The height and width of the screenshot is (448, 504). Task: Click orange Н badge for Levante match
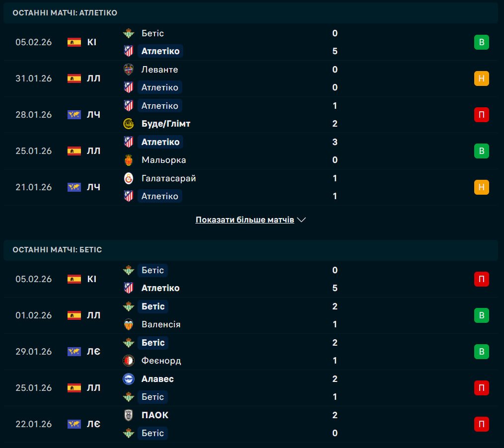click(x=481, y=78)
